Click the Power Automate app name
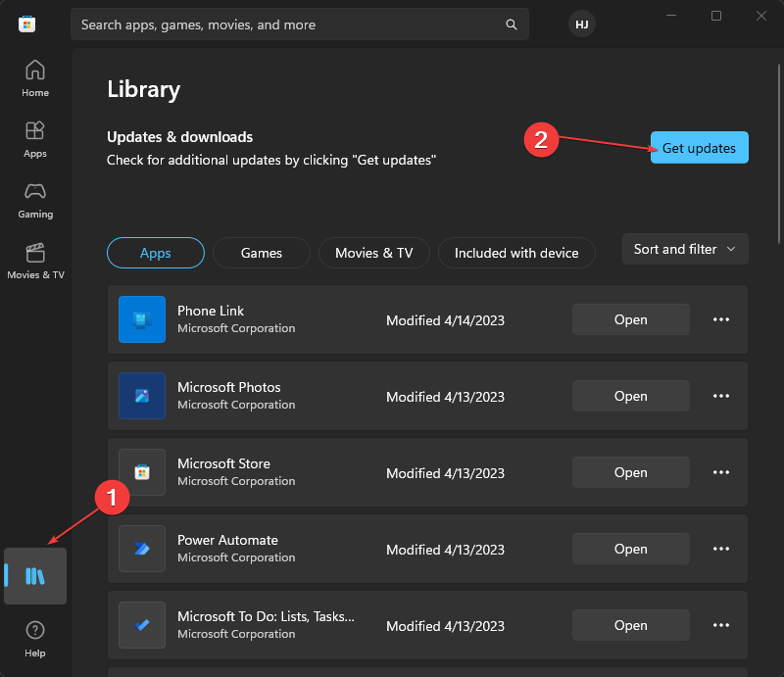784x677 pixels. point(227,540)
